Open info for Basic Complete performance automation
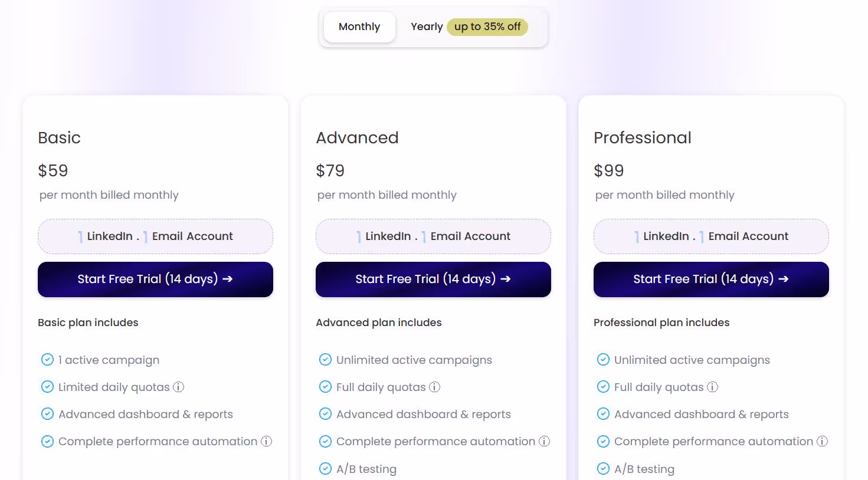The height and width of the screenshot is (480, 868). pyautogui.click(x=267, y=441)
